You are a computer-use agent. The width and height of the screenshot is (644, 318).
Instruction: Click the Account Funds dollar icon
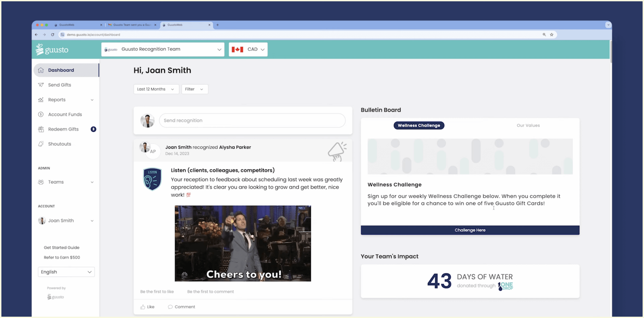pyautogui.click(x=41, y=114)
